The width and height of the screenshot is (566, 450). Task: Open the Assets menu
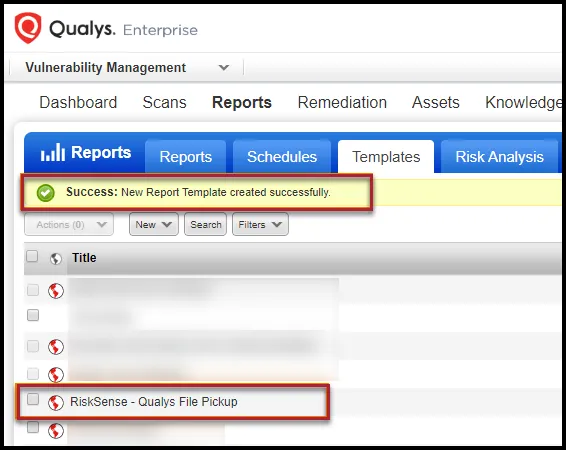coord(436,102)
